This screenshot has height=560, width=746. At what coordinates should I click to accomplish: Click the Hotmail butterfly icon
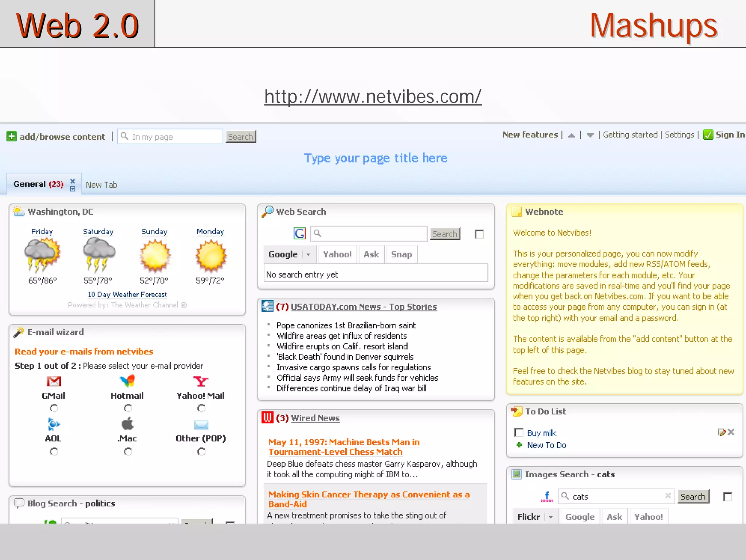point(127,381)
